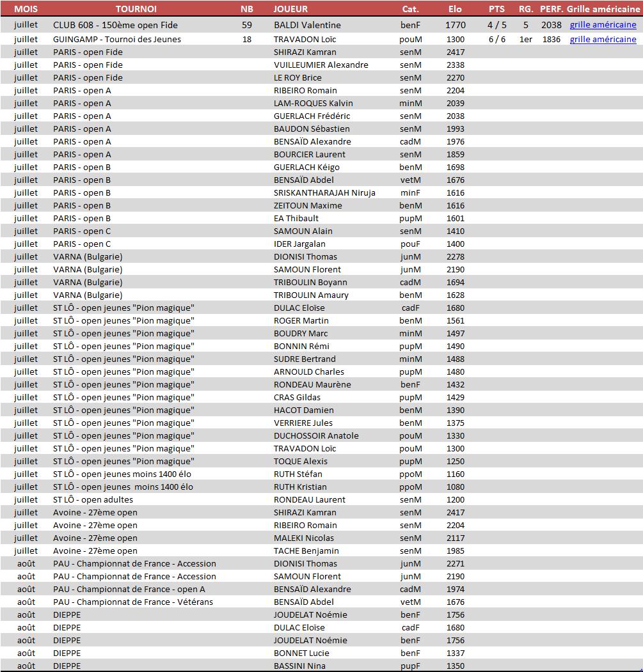Select the PTS column header

click(x=496, y=9)
